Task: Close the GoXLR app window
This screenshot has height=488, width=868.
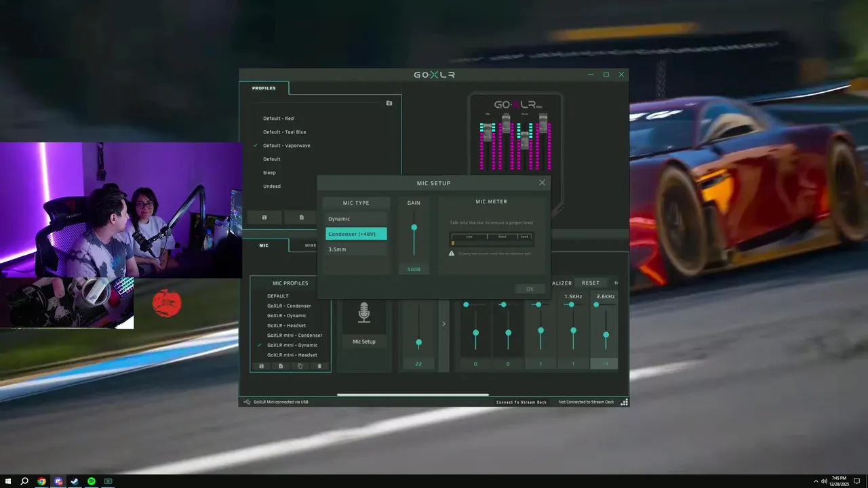Action: pyautogui.click(x=621, y=75)
